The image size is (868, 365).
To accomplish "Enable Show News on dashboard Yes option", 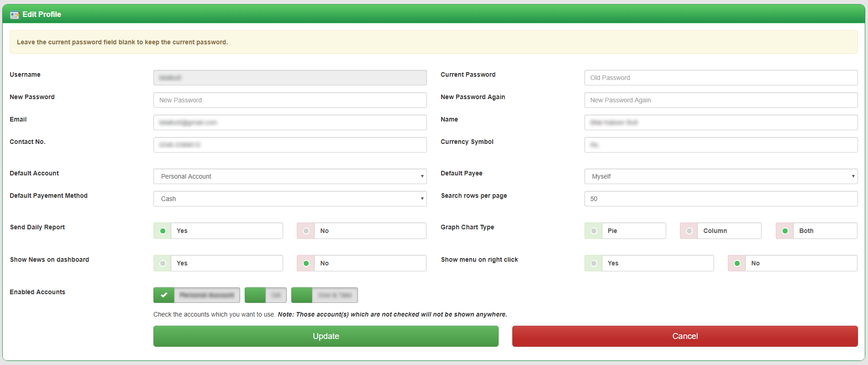I will coord(163,263).
